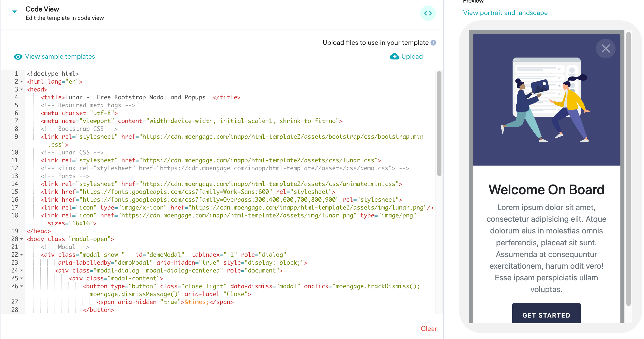Viewport: 644px width, 339px height.
Task: Click the Fonts comment on line 13
Action: tap(65, 176)
